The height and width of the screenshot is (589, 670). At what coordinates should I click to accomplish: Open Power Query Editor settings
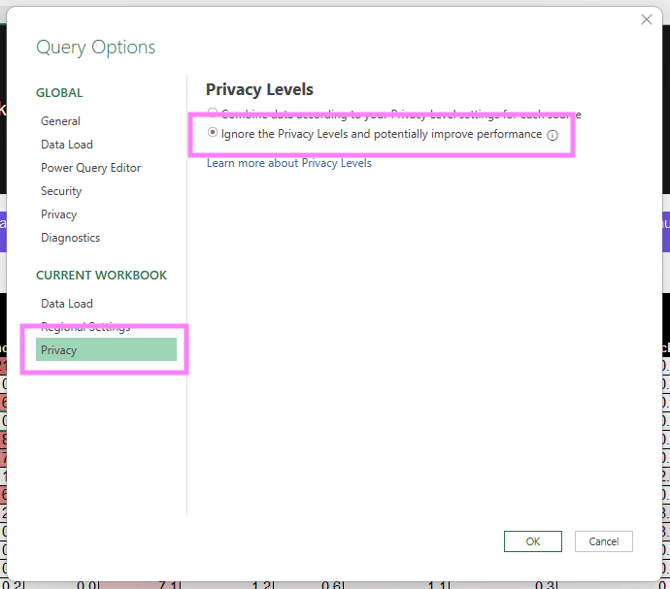[90, 168]
